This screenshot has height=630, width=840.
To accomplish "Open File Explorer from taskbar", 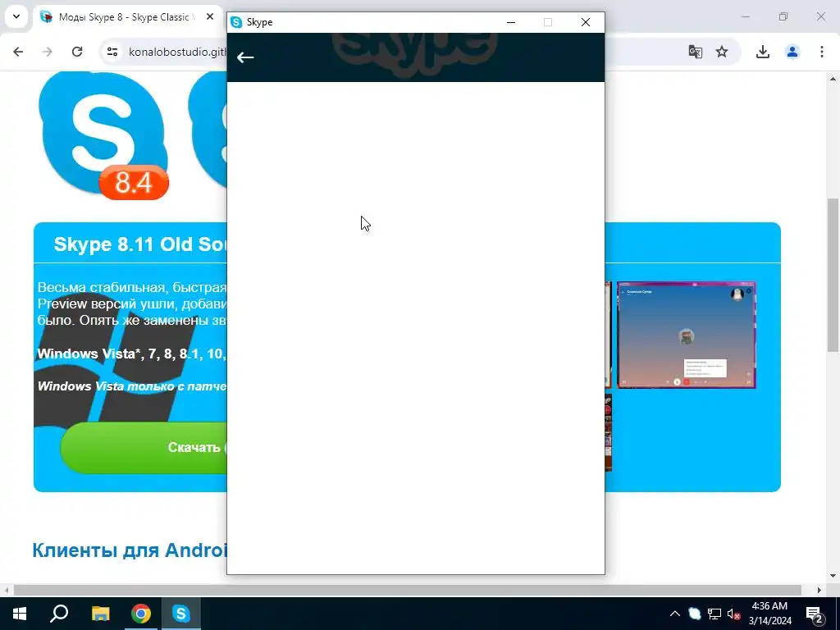I will [x=101, y=614].
